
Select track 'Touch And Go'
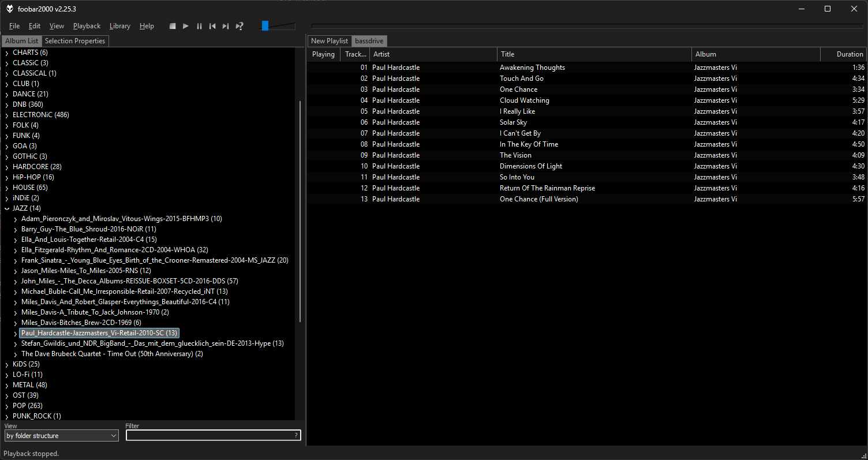[522, 78]
